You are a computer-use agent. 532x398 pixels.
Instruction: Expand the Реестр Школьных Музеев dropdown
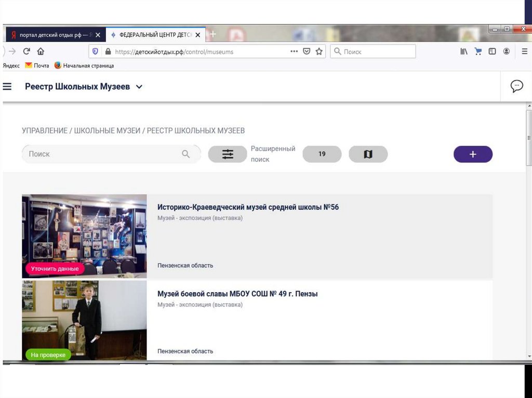[x=139, y=87]
